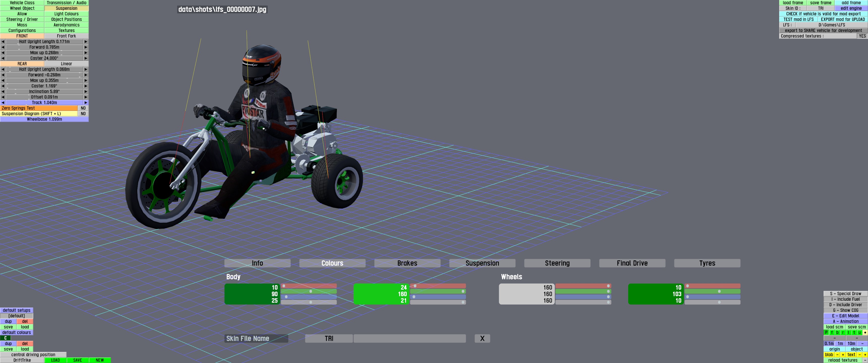Change rear Linear suspension type selector
Viewport: 868px width, 363px height.
tap(66, 64)
